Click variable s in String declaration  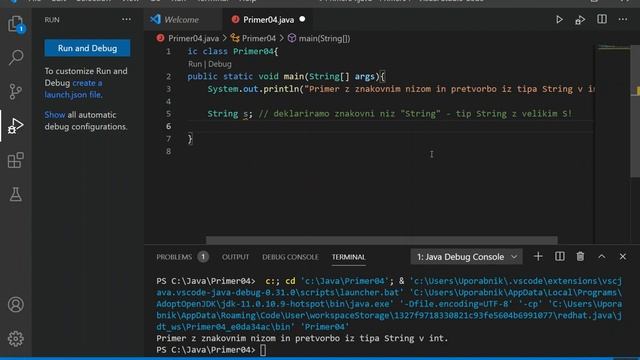pos(246,114)
